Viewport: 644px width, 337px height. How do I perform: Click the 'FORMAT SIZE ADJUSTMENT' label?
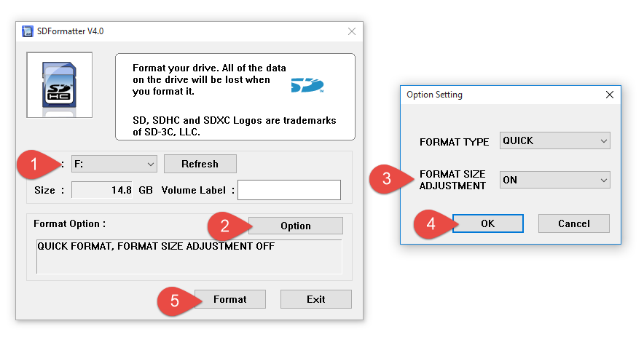click(452, 180)
